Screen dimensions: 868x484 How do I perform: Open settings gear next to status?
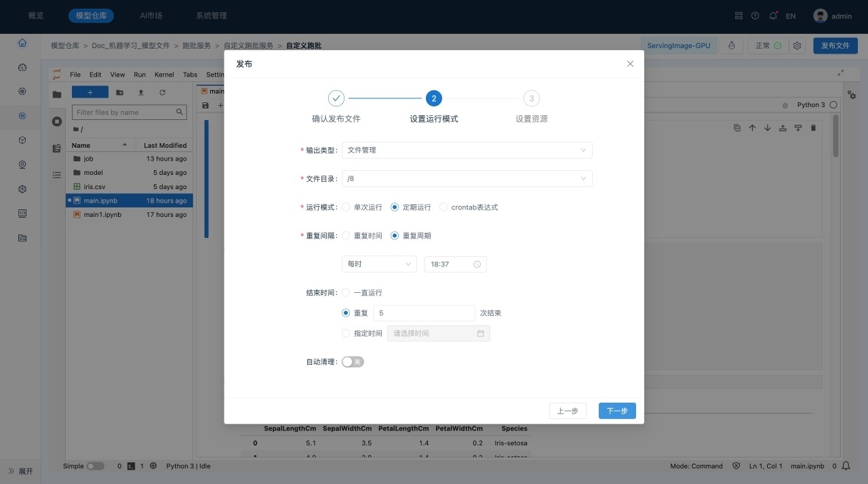797,45
